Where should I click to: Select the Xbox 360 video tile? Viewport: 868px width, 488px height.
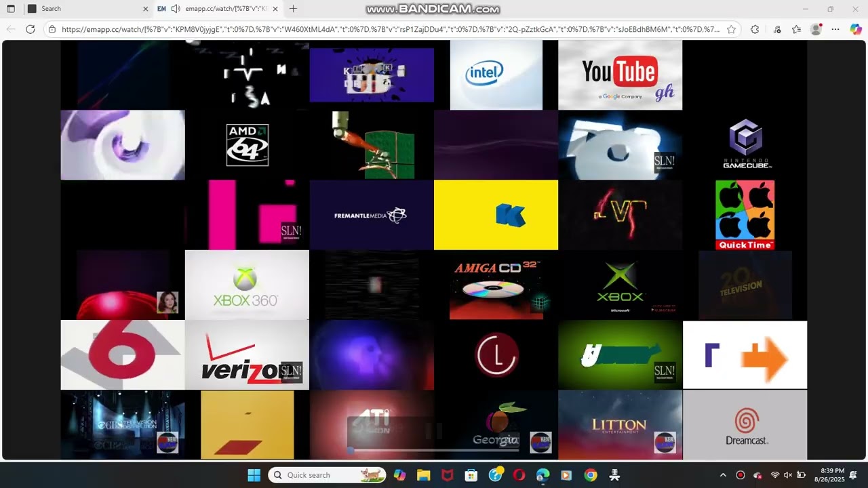[247, 285]
